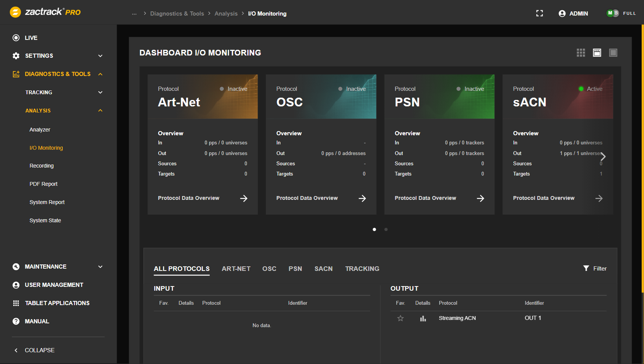Open System State in the sidebar

click(45, 220)
